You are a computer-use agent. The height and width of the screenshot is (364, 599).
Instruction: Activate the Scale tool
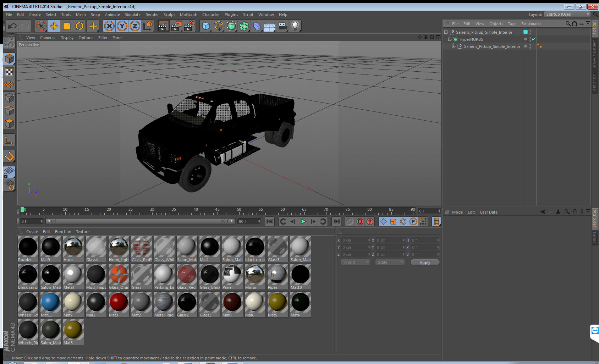(67, 26)
